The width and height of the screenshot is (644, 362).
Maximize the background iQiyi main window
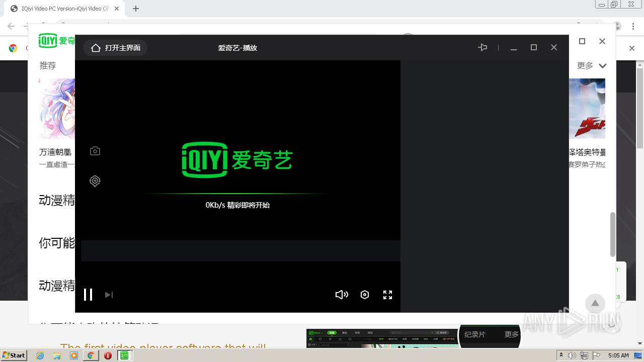[582, 41]
